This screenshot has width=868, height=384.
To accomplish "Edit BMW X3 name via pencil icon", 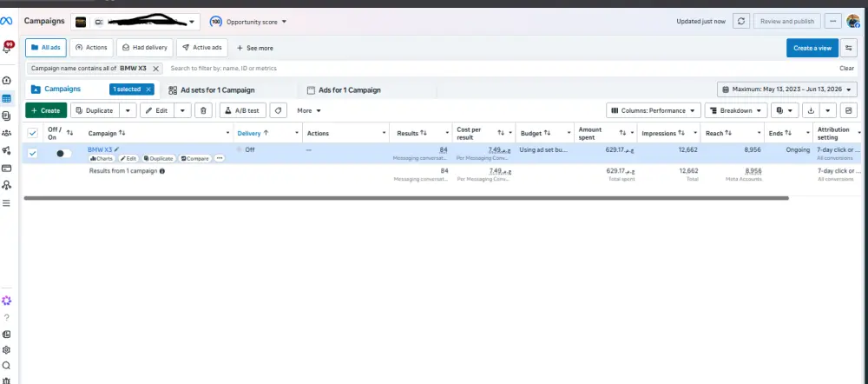I will (117, 149).
